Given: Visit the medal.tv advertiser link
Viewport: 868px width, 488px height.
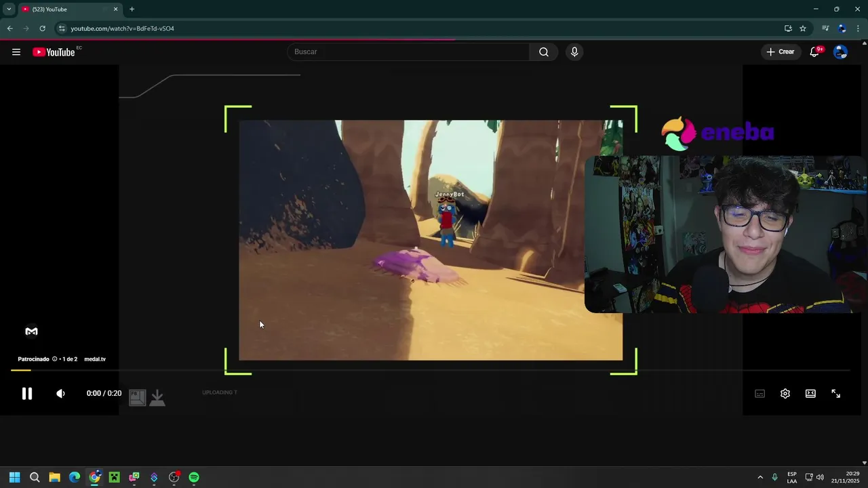Looking at the screenshot, I should [x=95, y=359].
